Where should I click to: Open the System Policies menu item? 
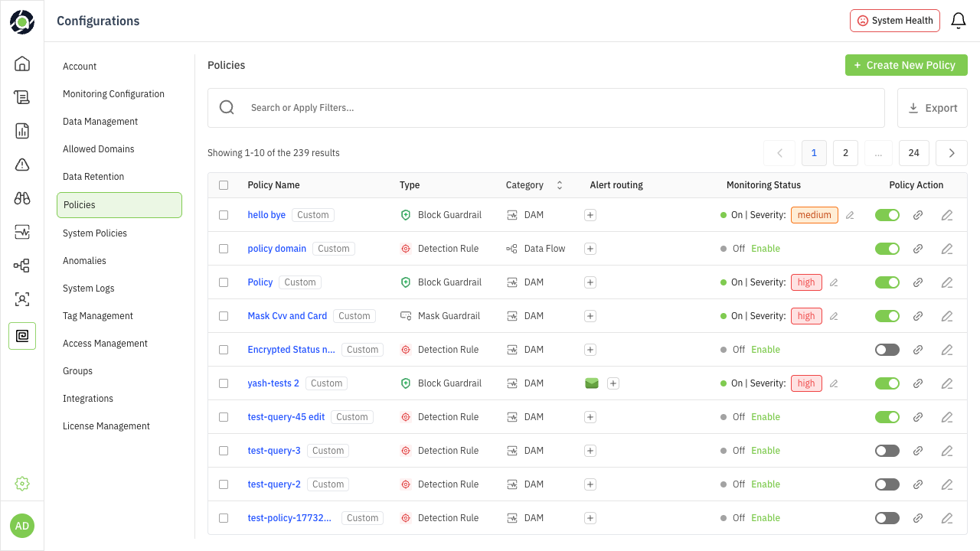pyautogui.click(x=95, y=233)
